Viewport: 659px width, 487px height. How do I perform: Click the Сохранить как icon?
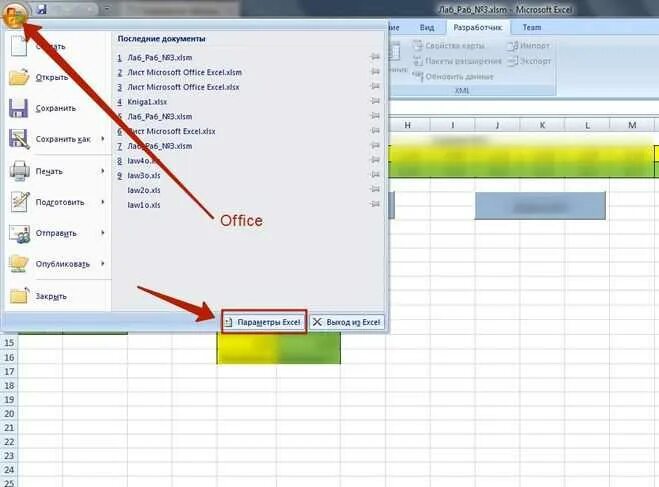coord(19,139)
